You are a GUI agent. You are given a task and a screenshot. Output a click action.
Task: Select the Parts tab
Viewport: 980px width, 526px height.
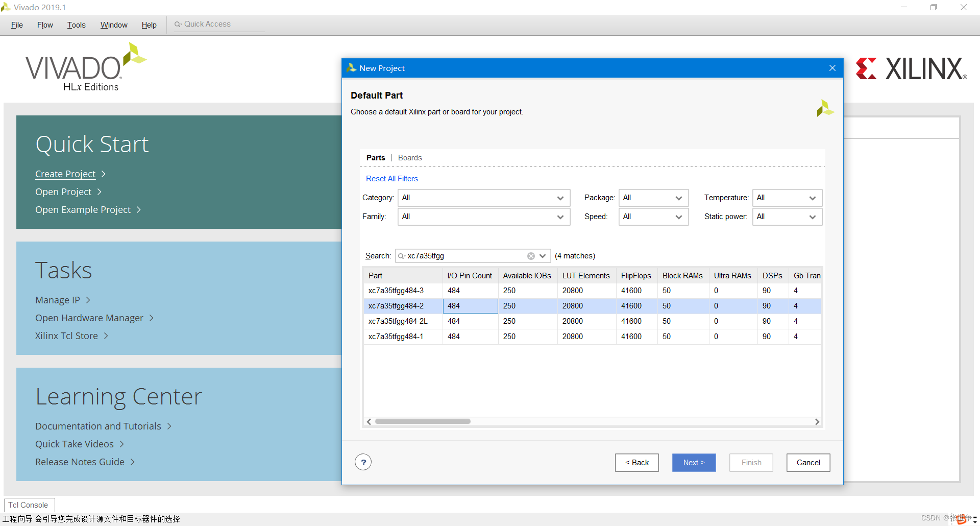(x=376, y=158)
